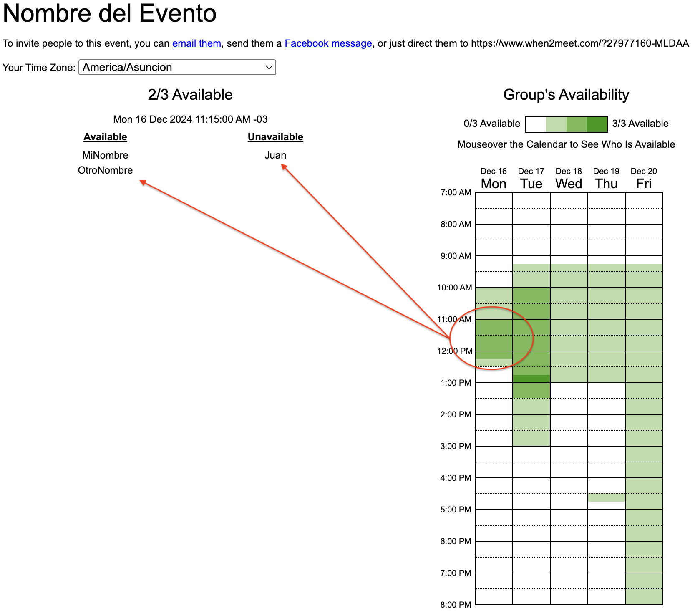Click the light green second legend swatch
Screen dimensions: 695x616
(556, 124)
